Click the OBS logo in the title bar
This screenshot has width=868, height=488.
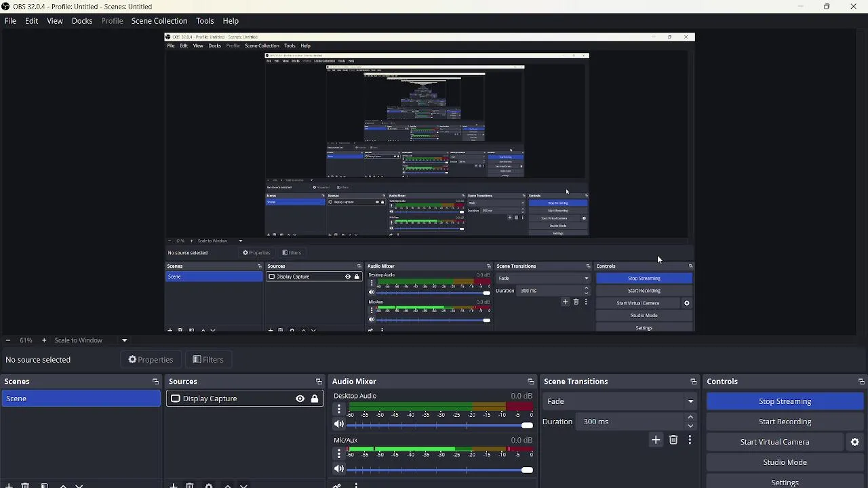(x=5, y=6)
